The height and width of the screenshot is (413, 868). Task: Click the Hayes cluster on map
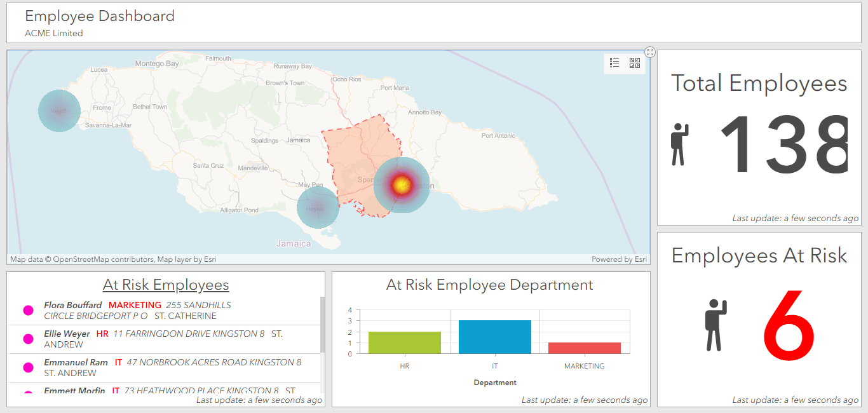click(x=318, y=208)
